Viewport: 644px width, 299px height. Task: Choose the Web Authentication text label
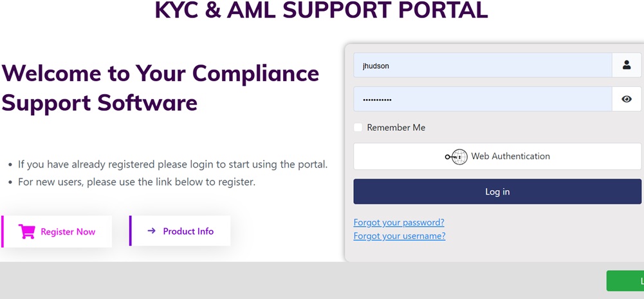[510, 157]
